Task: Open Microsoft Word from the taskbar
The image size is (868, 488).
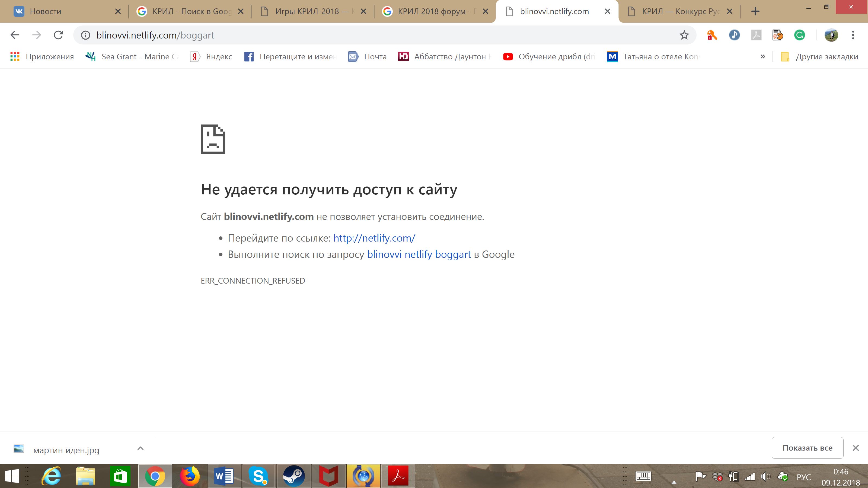Action: click(224, 476)
